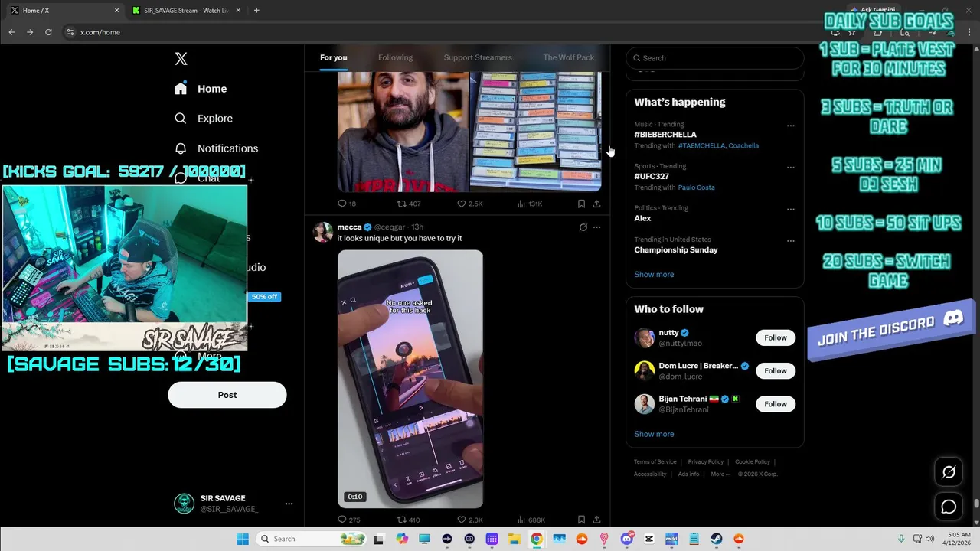Open Steam from the taskbar
Screen dimensions: 980x551
pos(717,539)
